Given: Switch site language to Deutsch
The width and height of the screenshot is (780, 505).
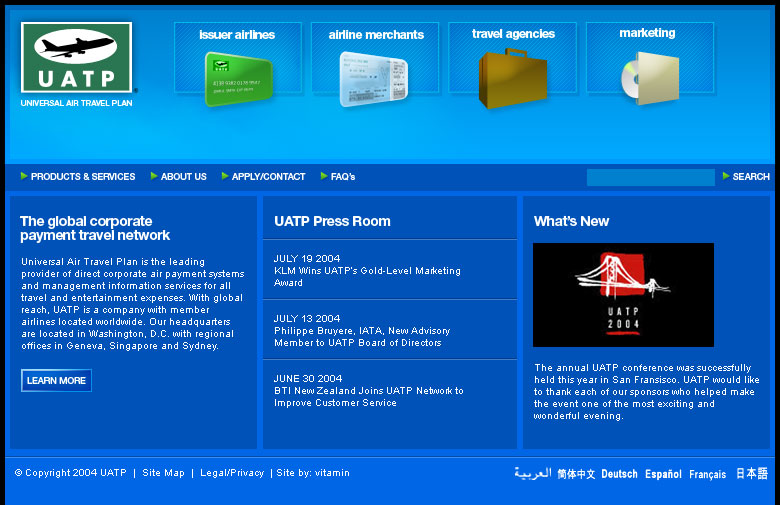Looking at the screenshot, I should 619,474.
